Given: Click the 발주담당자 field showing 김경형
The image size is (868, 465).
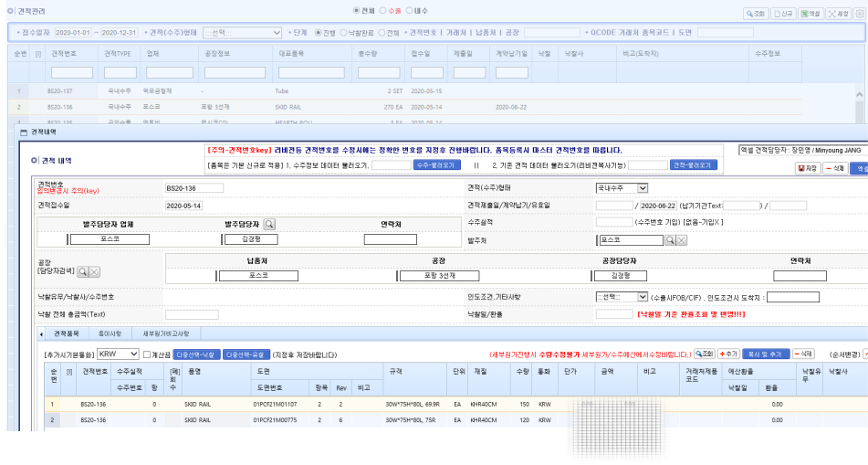Looking at the screenshot, I should (x=251, y=239).
